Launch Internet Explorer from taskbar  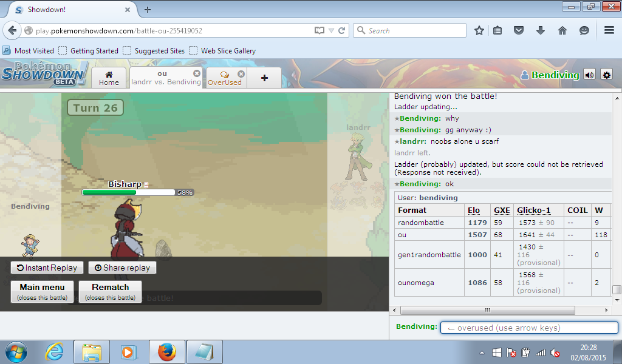pyautogui.click(x=55, y=352)
